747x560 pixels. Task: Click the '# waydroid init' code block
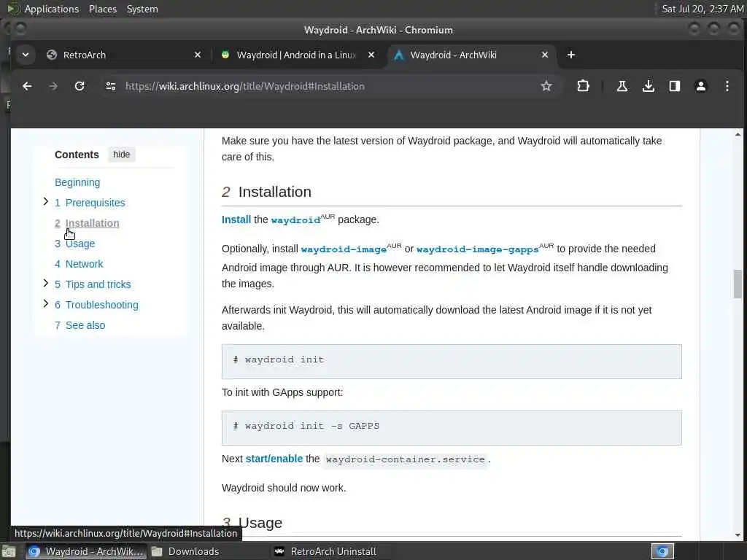point(452,362)
